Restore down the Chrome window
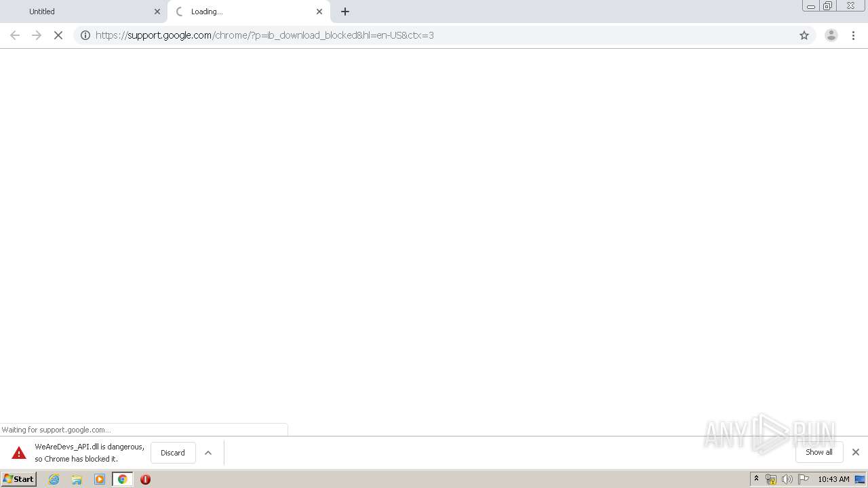The height and width of the screenshot is (488, 868). [828, 6]
